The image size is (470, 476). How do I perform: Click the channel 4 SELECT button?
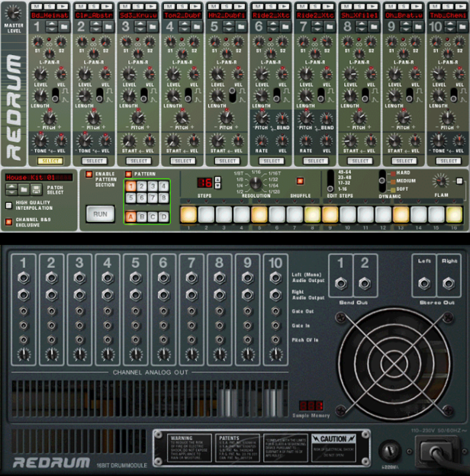pos(183,161)
